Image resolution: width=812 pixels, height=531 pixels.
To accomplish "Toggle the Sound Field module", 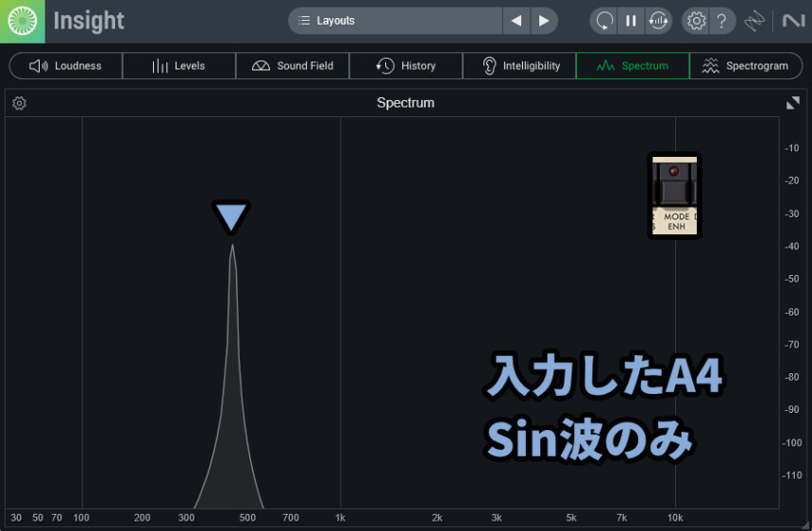I will click(292, 66).
